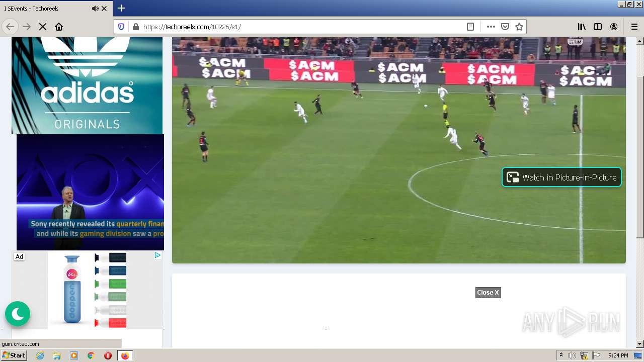The height and width of the screenshot is (362, 644).
Task: Open the media player taskbar icon
Action: click(x=74, y=355)
